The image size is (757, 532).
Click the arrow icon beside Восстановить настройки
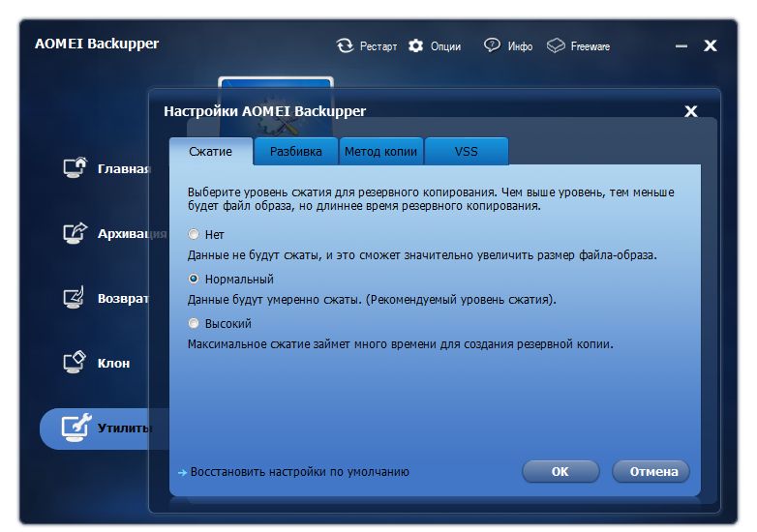tap(182, 473)
